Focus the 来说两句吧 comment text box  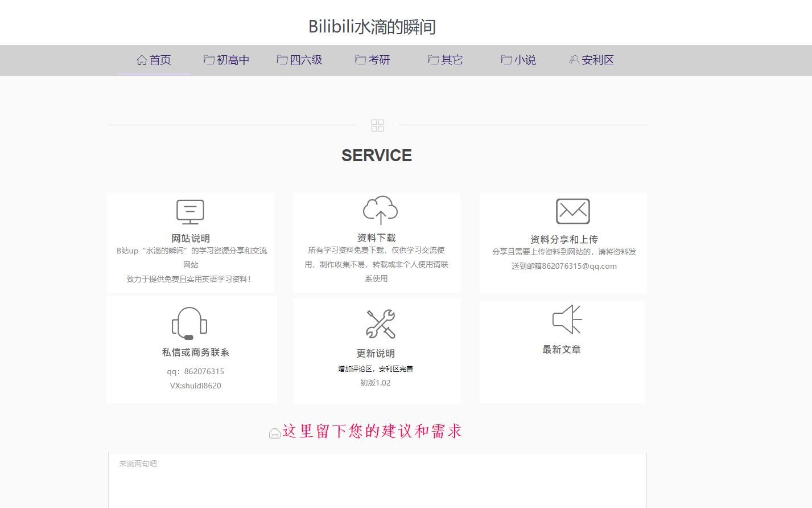(377, 481)
